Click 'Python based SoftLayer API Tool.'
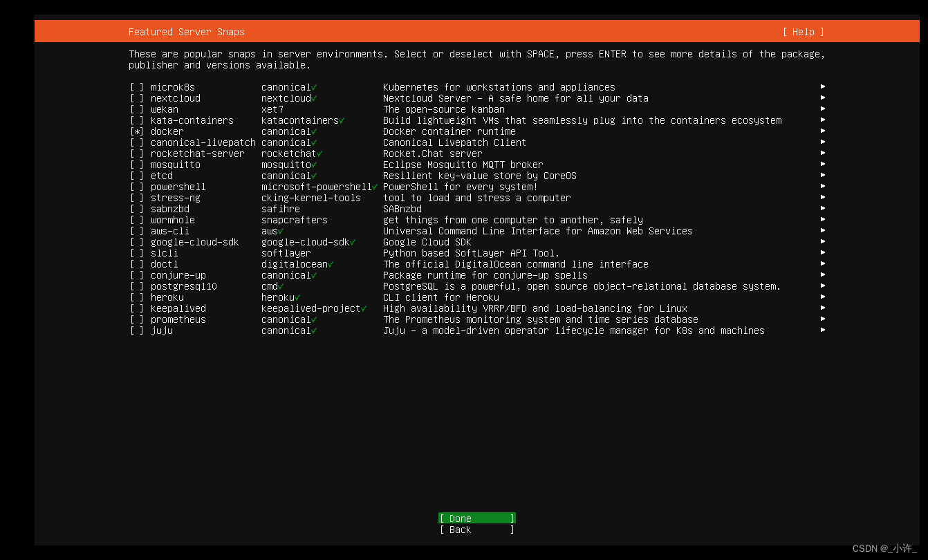The width and height of the screenshot is (928, 560). (x=472, y=253)
